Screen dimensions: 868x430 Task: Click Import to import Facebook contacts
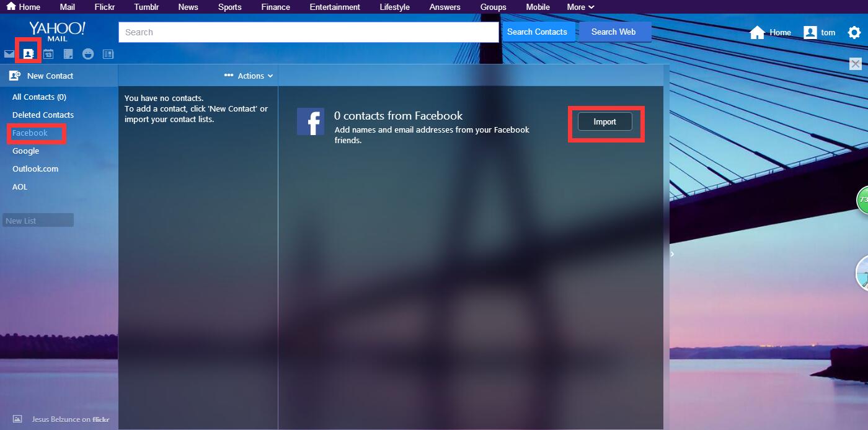point(605,121)
